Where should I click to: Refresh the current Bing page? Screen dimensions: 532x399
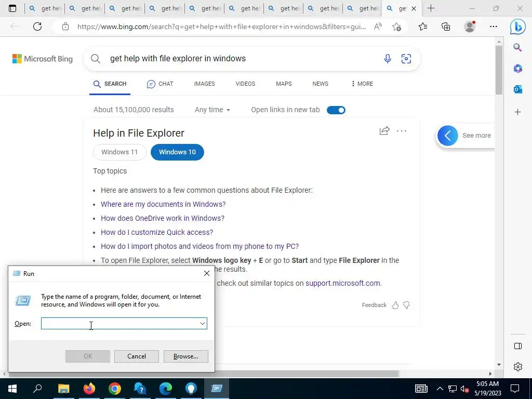point(37,26)
